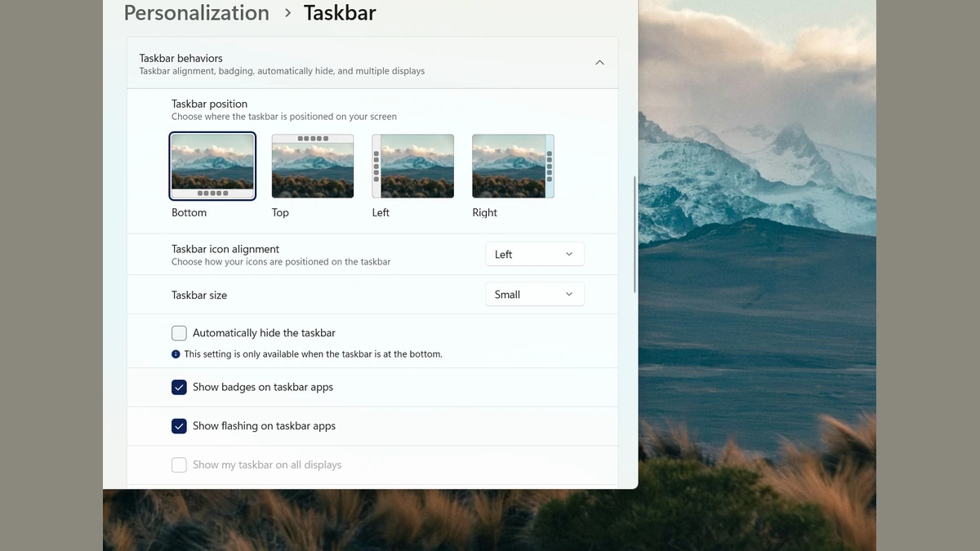980x551 pixels.
Task: Click 'Taskbar alignment, badging, automatically hide' subtitle
Action: [282, 71]
